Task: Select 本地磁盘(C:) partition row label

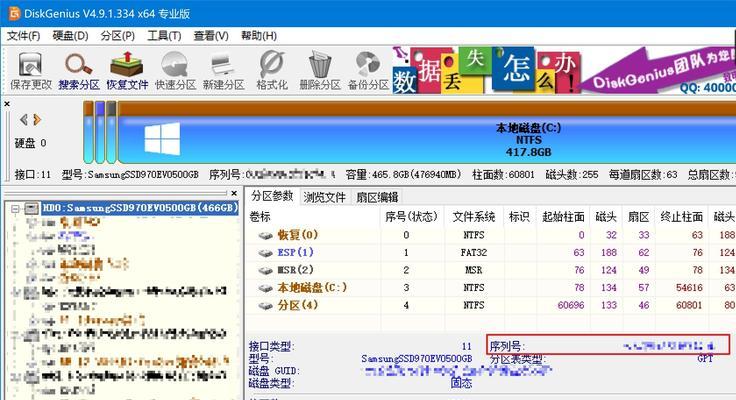Action: (312, 287)
